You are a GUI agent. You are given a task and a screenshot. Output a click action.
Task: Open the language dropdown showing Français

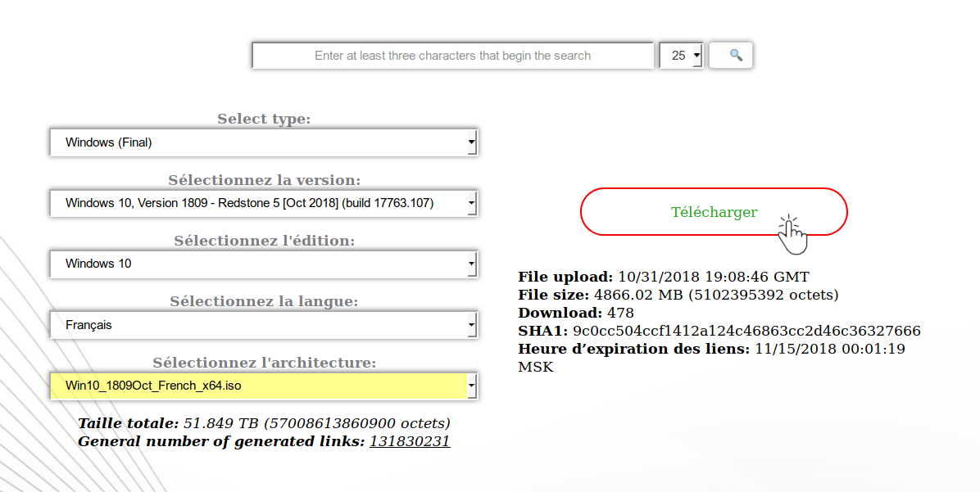[264, 325]
